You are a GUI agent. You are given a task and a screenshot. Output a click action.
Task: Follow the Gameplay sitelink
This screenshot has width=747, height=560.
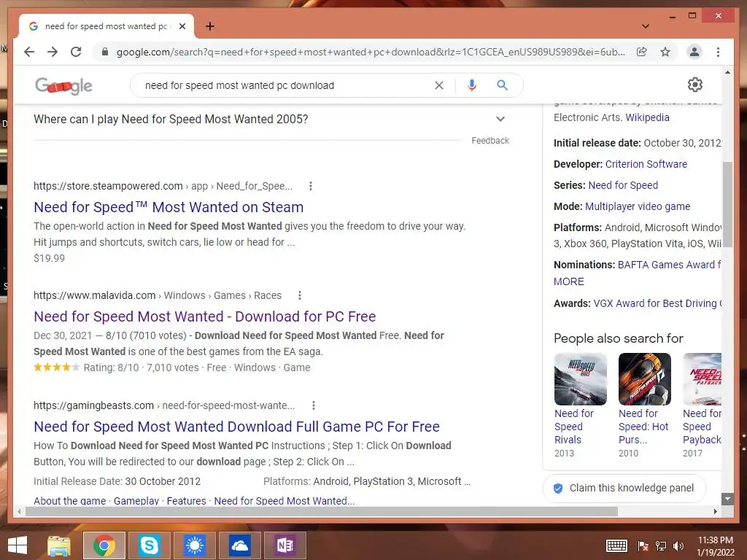tap(136, 500)
